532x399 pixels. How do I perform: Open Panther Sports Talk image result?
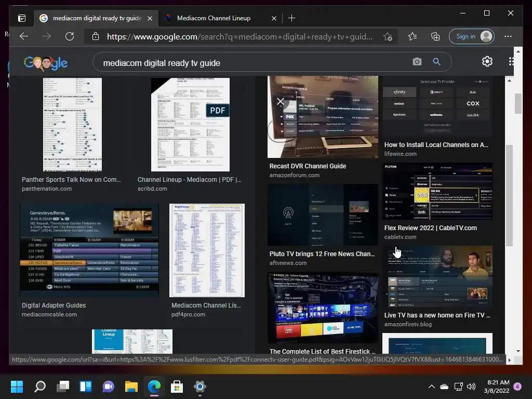[72, 125]
